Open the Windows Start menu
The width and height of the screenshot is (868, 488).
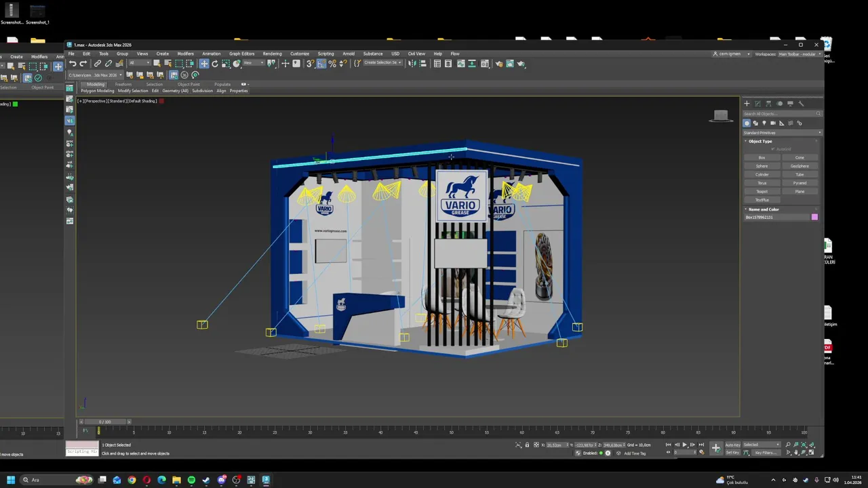(11, 480)
